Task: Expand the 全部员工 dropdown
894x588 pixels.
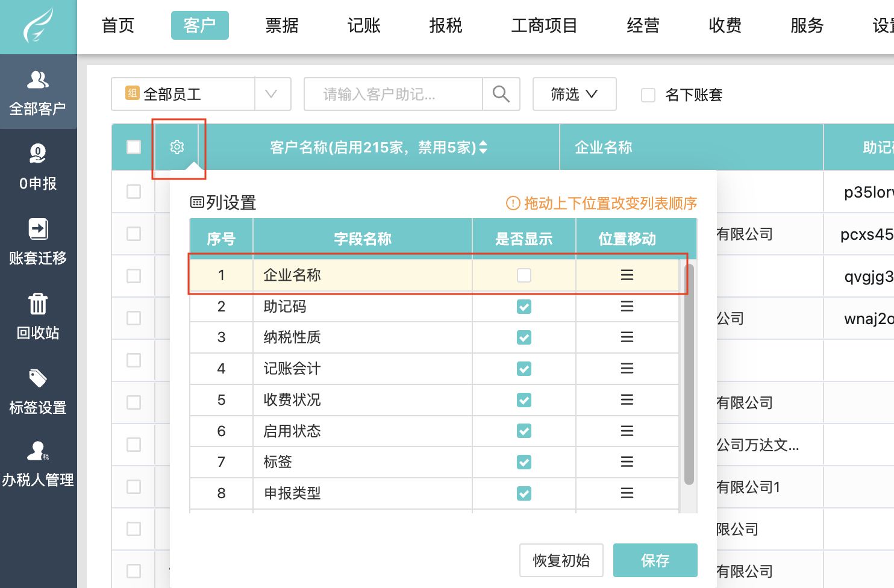Action: coord(271,94)
